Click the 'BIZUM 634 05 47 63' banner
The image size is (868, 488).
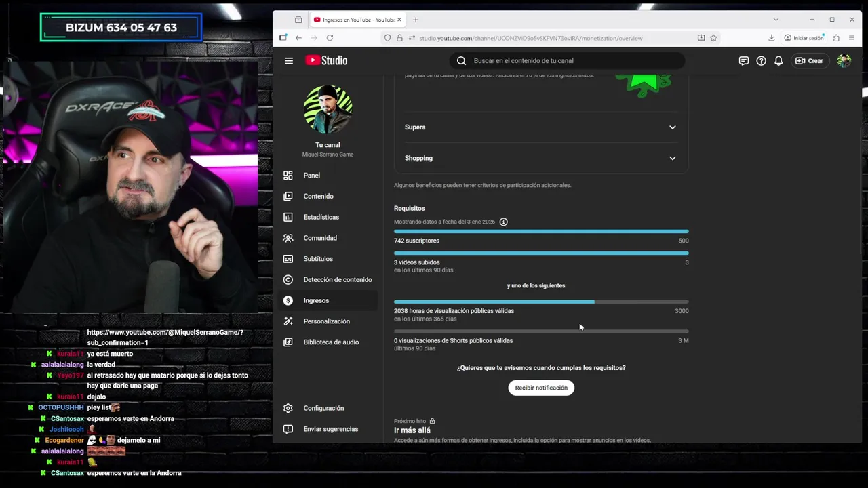pyautogui.click(x=121, y=28)
